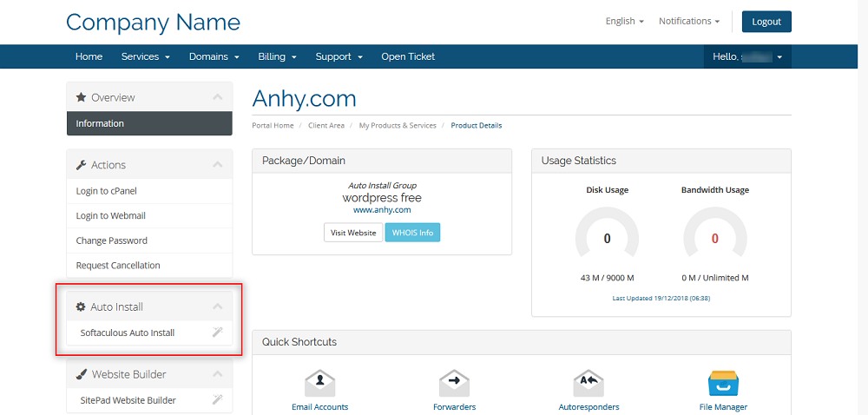Click the Forwarders envelope icon
Viewport: 868px width, 415px height.
click(455, 384)
